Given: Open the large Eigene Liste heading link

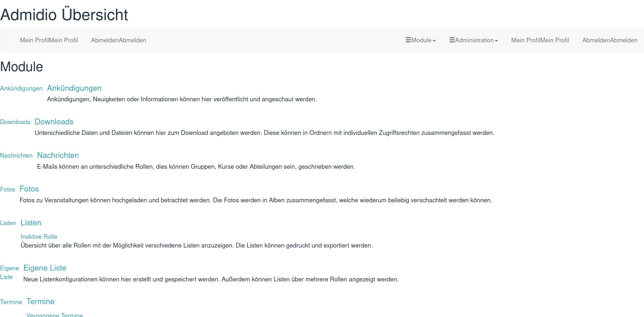Looking at the screenshot, I should tap(45, 268).
